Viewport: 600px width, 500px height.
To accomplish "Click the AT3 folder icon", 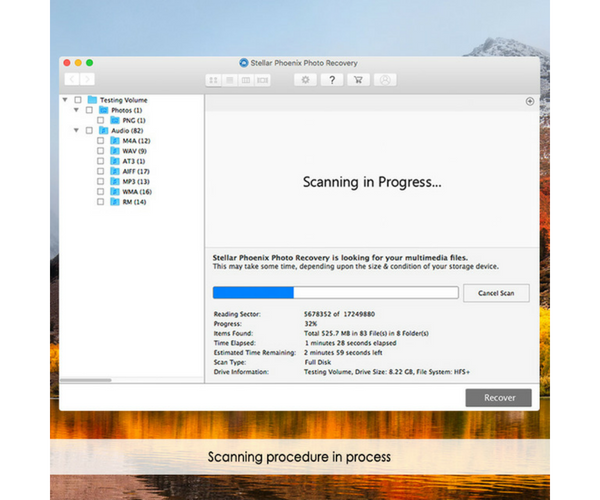I will (115, 161).
